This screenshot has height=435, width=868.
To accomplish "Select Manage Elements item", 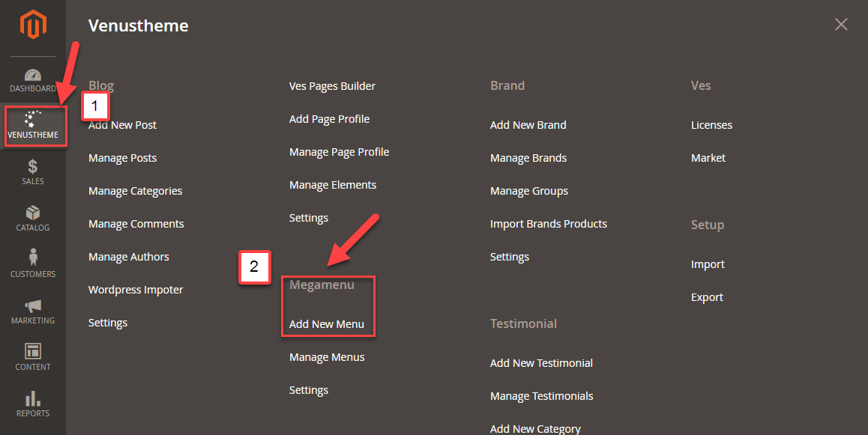I will [x=333, y=185].
